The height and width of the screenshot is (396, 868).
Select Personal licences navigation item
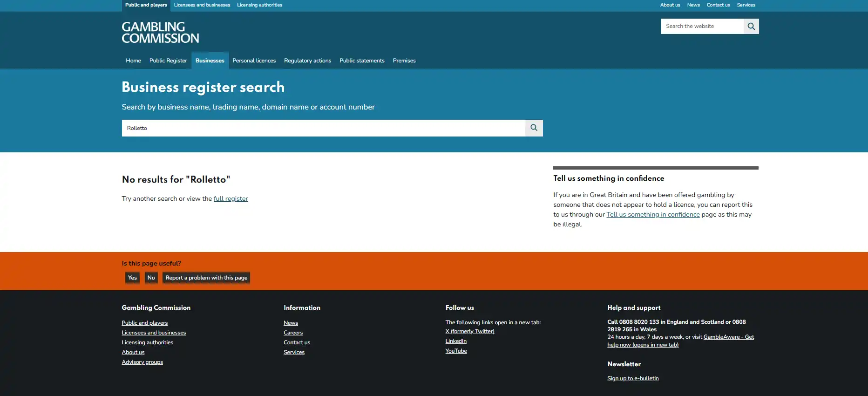point(254,61)
